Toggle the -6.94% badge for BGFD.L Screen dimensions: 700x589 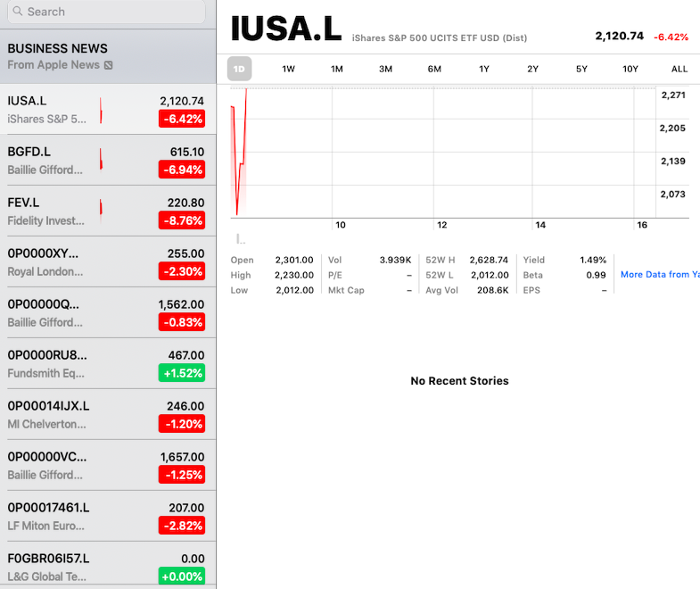click(182, 170)
